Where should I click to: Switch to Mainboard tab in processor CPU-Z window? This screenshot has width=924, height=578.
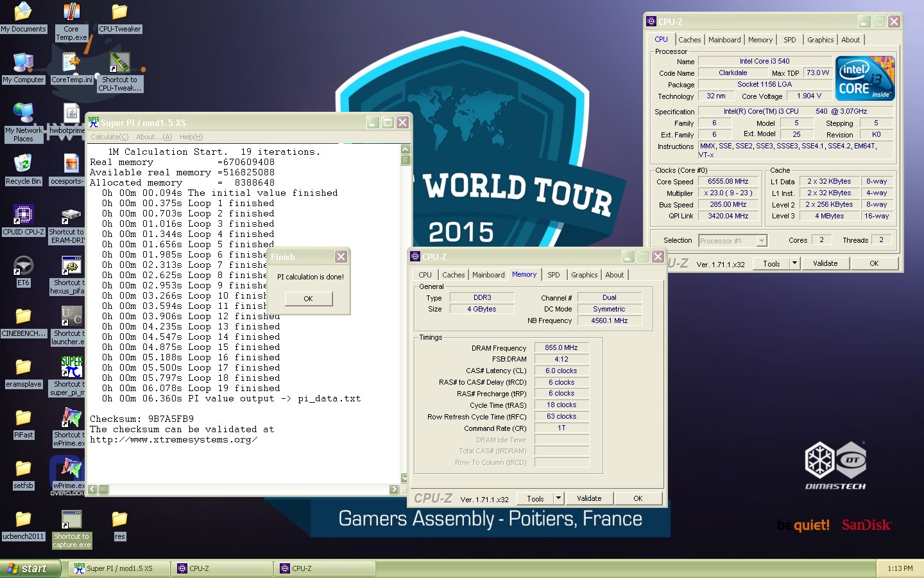coord(724,40)
